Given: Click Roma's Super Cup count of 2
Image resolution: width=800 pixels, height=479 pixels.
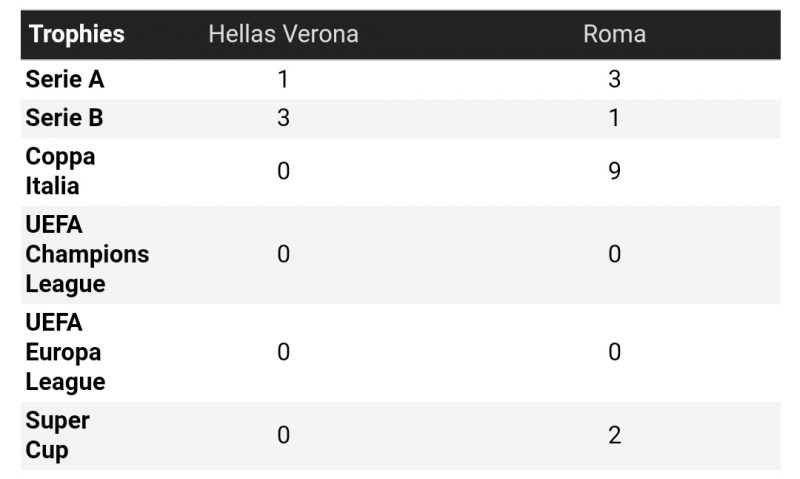Looking at the screenshot, I should (x=614, y=435).
